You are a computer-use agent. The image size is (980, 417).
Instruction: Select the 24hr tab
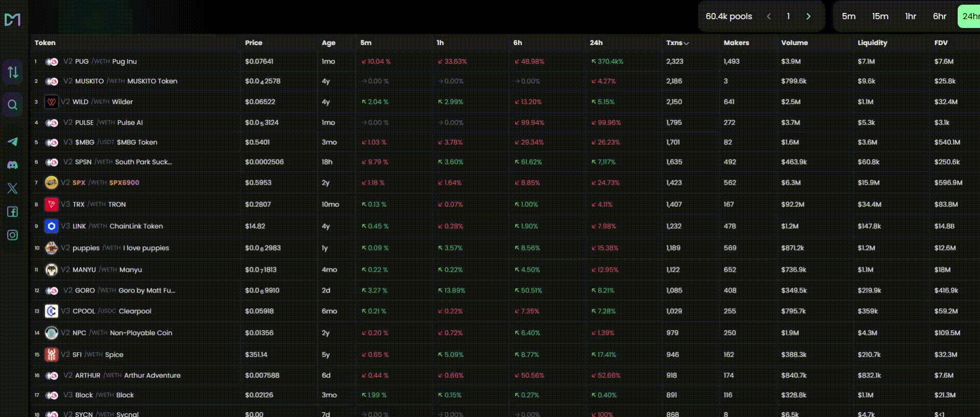[970, 16]
